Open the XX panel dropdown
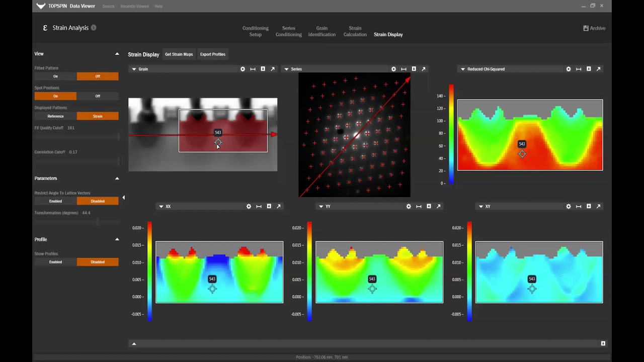The width and height of the screenshot is (644, 362). click(161, 206)
